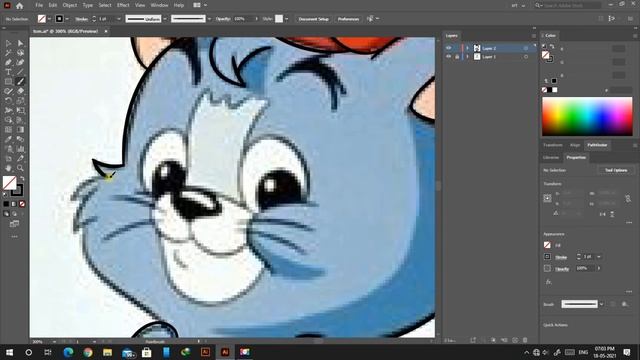640x360 pixels.
Task: Click the constrain proportions link icon
Action: coord(628,198)
